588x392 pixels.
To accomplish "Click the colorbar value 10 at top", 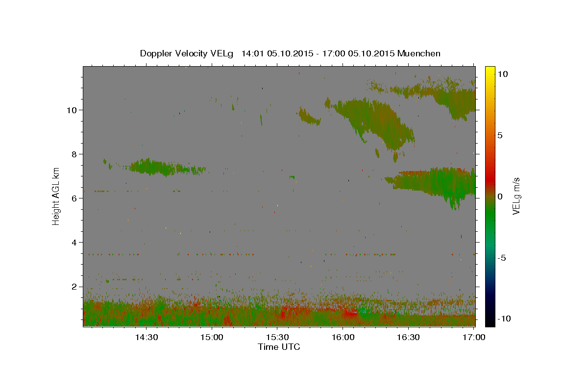I will tap(502, 74).
